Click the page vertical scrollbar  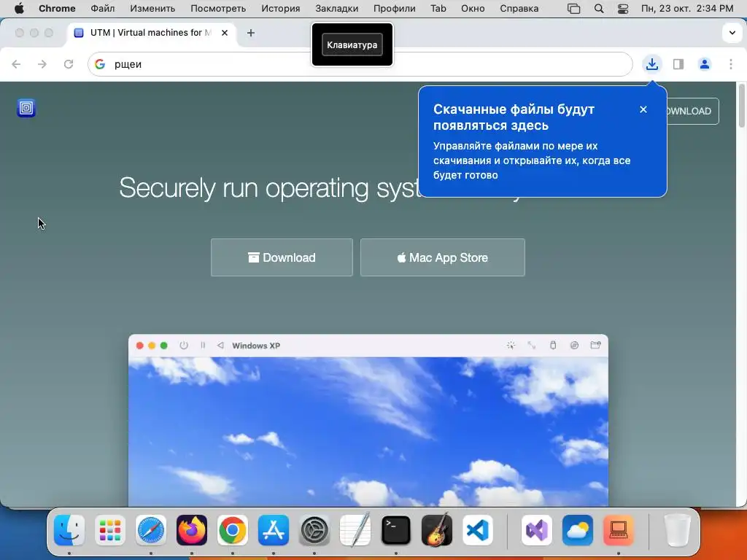point(741,106)
